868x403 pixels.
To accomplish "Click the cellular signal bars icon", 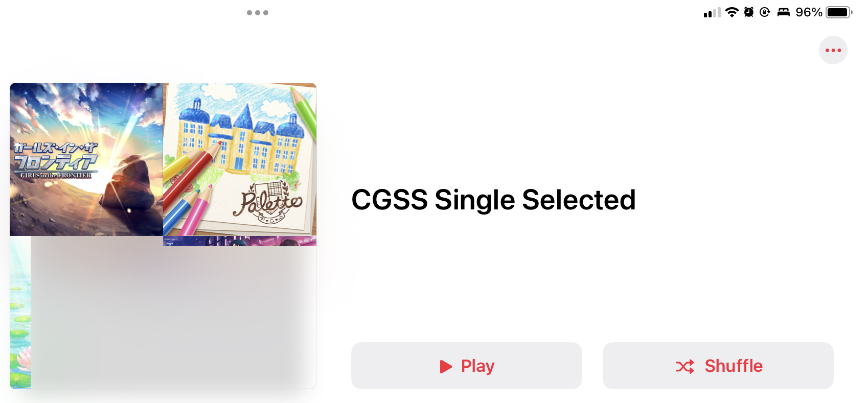I will click(x=712, y=12).
